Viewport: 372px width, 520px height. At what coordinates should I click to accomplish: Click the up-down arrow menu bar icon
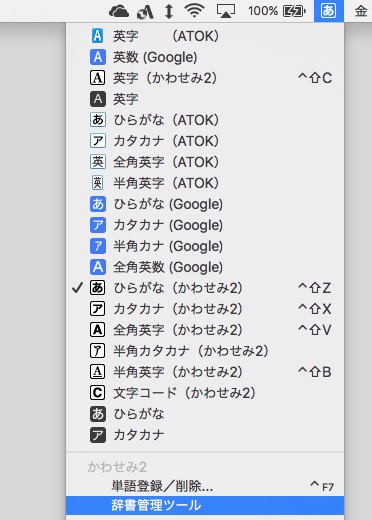pos(169,12)
